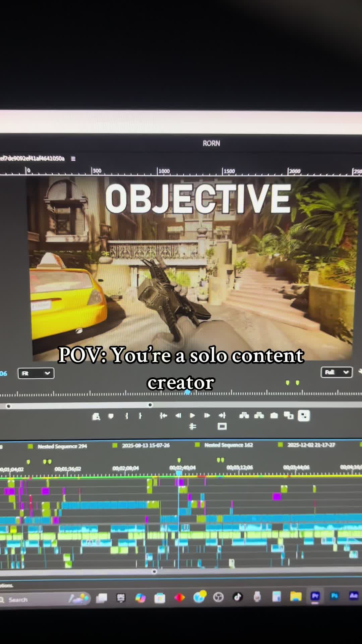Viewport: 362px width, 644px height.
Task: Switch to 2025-08-13 15-07-26 sequence tab
Action: click(x=146, y=445)
